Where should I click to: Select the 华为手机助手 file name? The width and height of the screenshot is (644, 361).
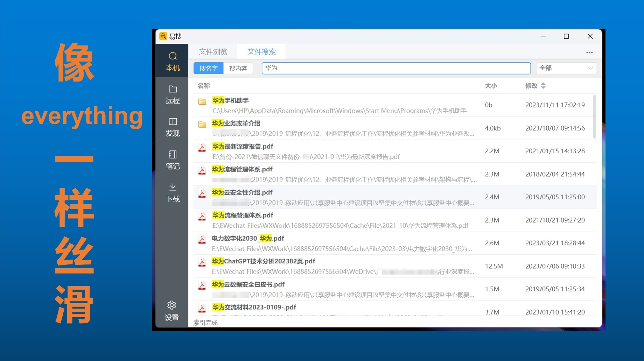pyautogui.click(x=230, y=100)
